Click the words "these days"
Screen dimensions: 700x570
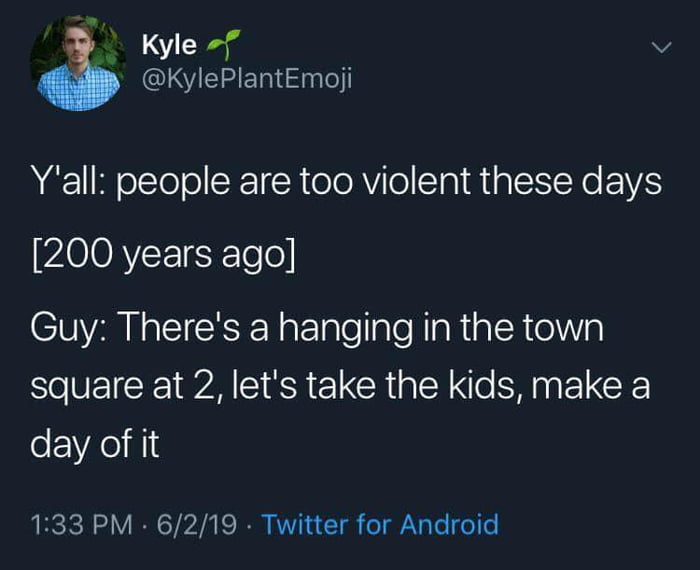pos(583,182)
